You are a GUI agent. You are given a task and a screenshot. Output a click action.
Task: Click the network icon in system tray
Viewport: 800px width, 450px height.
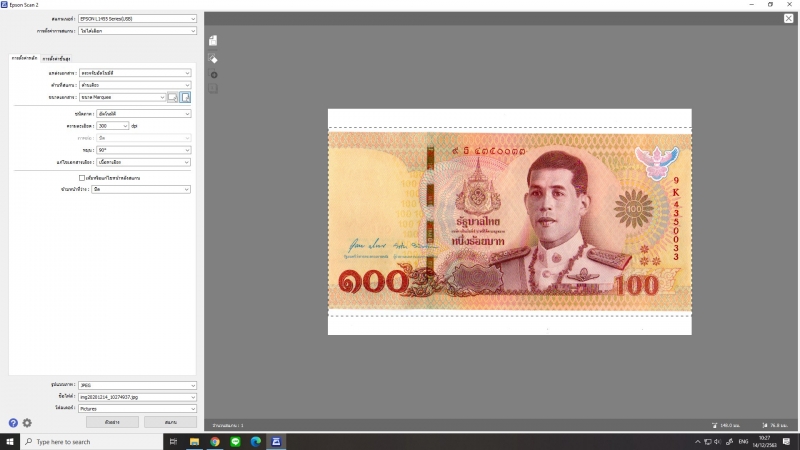coord(708,442)
